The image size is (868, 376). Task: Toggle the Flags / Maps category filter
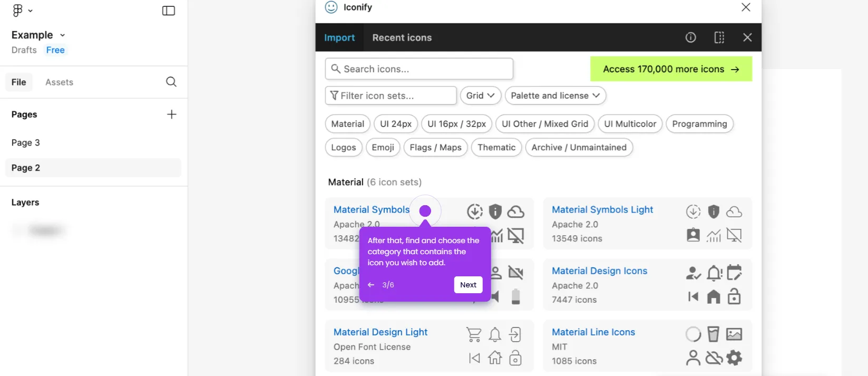pyautogui.click(x=436, y=148)
